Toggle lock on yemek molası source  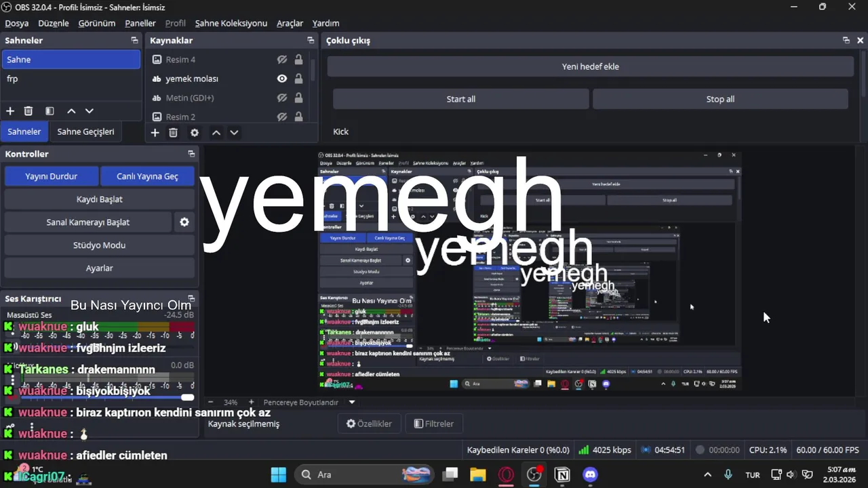pos(298,79)
